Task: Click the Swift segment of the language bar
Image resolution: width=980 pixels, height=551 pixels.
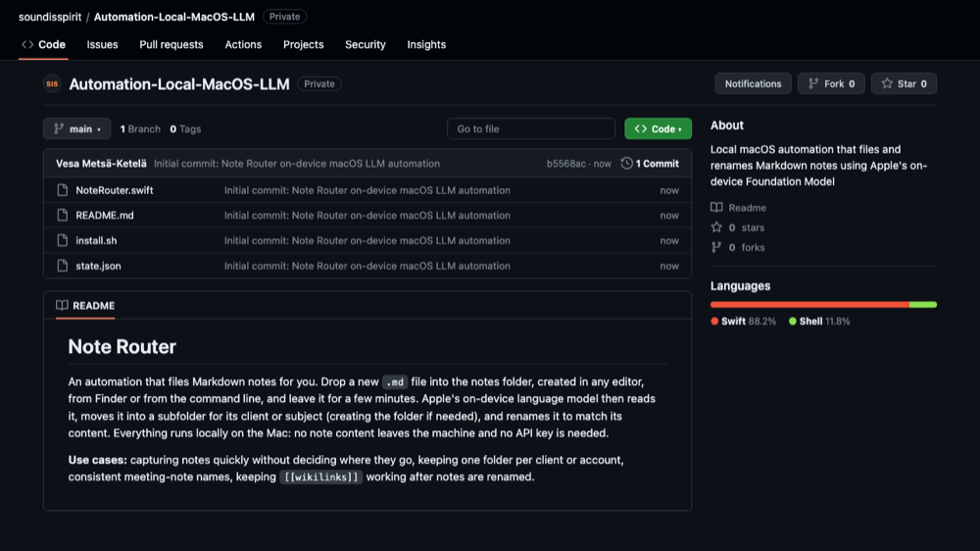Action: click(x=809, y=305)
